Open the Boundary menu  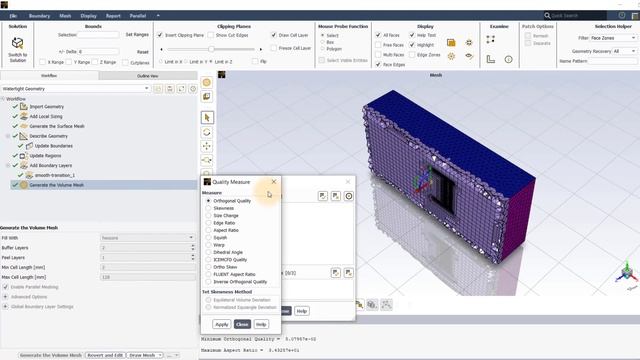(39, 16)
